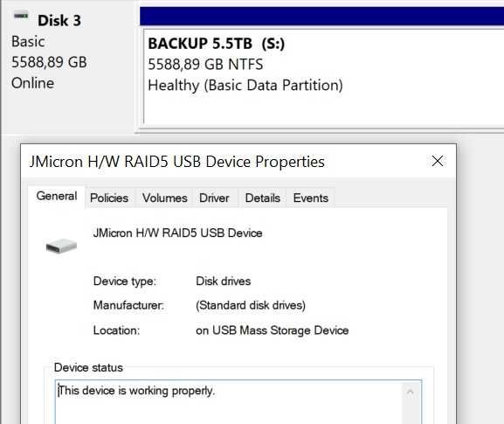This screenshot has width=504, height=424.
Task: Click the device status scroll up arrow
Action: [x=411, y=392]
